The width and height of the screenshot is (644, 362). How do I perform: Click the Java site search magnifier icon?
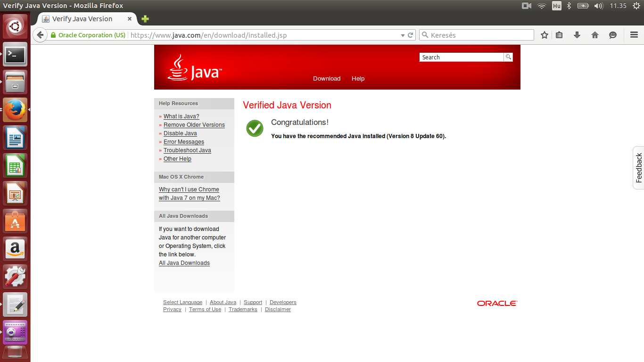point(508,57)
